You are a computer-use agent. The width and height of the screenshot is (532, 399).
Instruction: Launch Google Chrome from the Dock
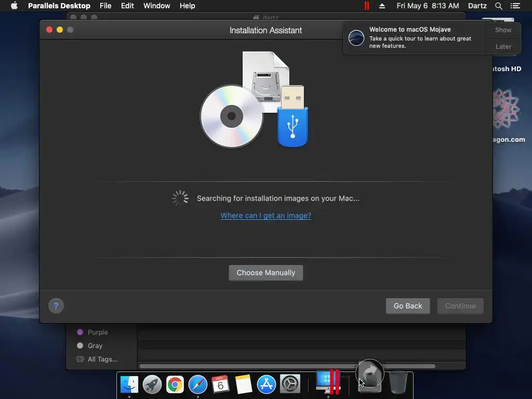pyautogui.click(x=175, y=384)
